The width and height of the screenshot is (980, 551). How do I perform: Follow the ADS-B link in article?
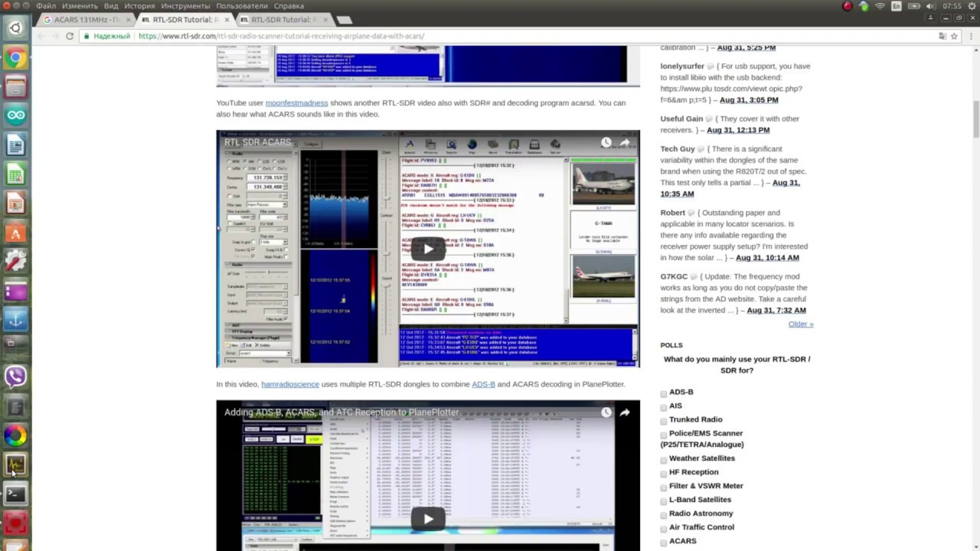pos(483,384)
